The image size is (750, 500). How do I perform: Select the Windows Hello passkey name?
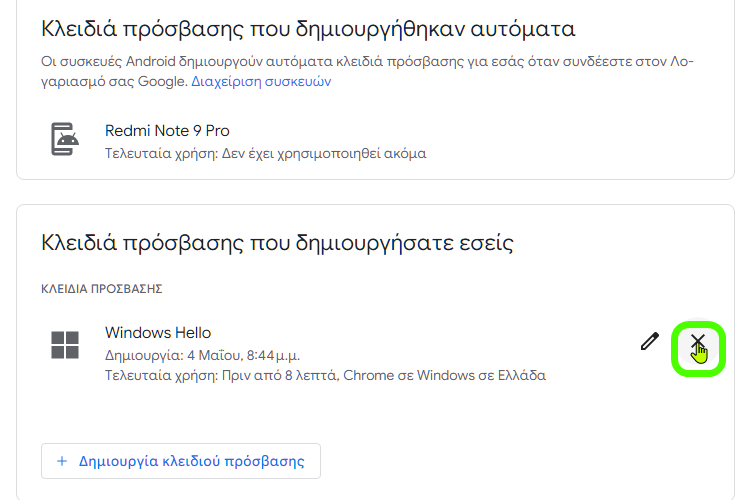(x=158, y=333)
